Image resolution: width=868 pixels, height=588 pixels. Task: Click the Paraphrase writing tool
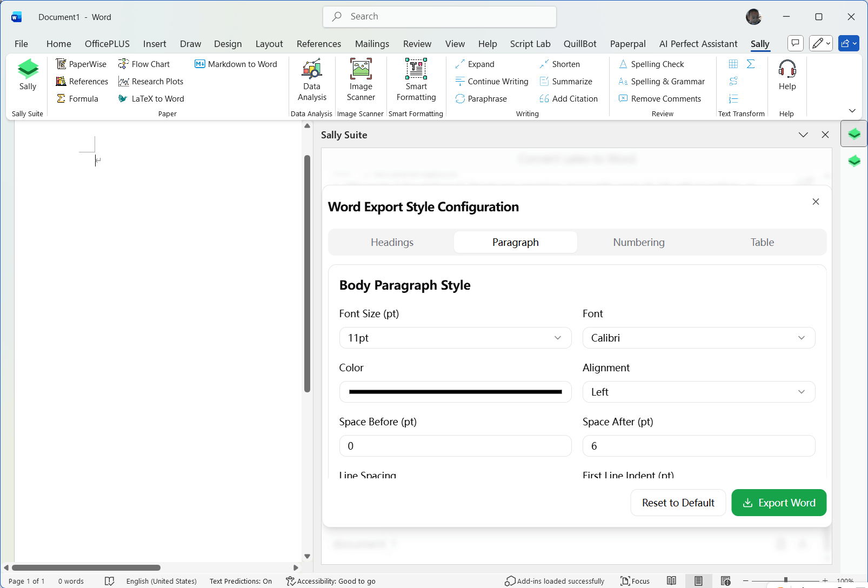click(x=481, y=98)
